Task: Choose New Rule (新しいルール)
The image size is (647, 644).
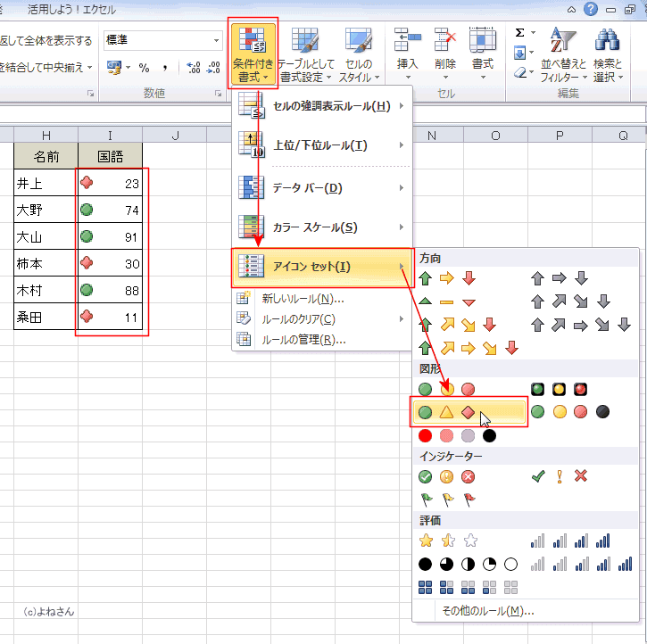Action: pos(322,299)
